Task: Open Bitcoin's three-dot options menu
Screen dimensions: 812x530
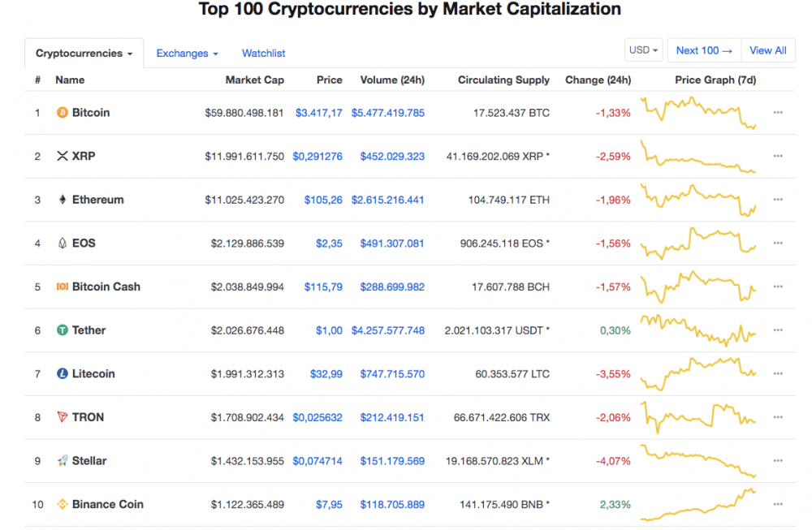Action: click(x=778, y=113)
